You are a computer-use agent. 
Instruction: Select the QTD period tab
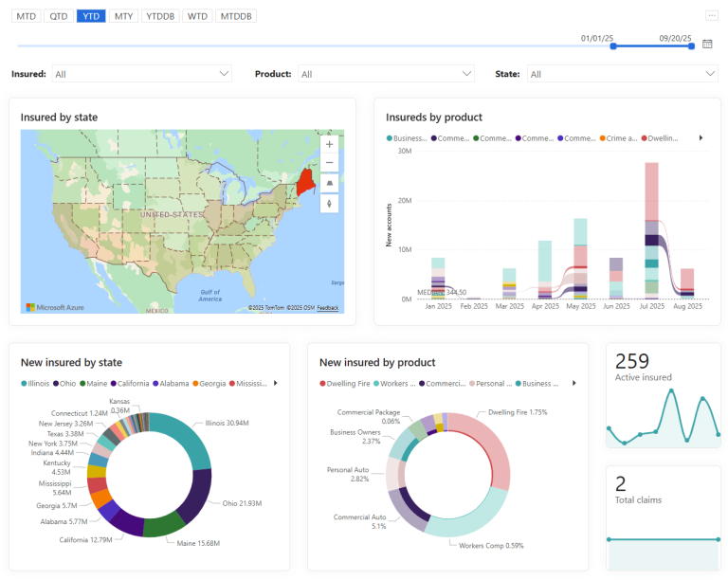point(59,16)
